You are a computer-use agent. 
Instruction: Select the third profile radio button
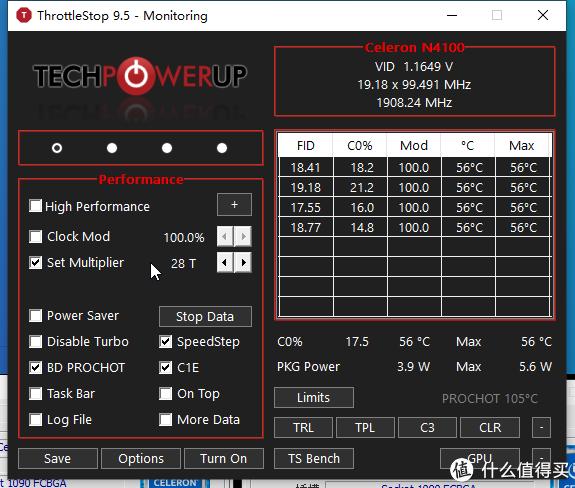click(x=167, y=148)
